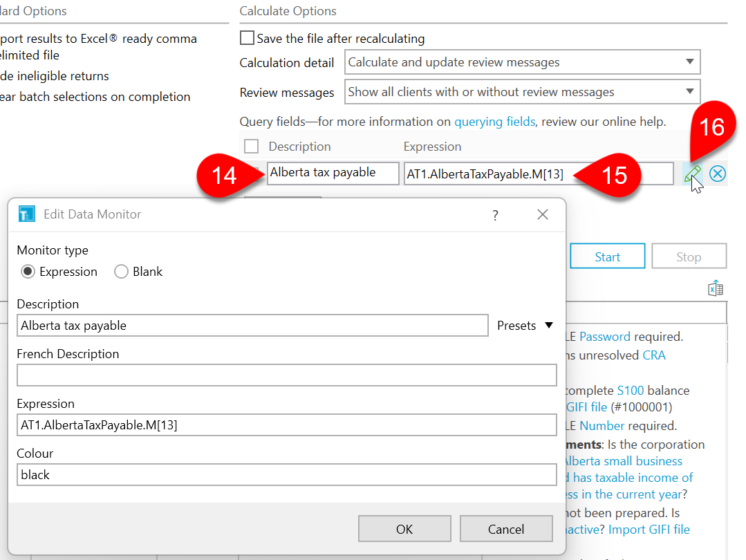
Task: Click the Number link
Action: pyautogui.click(x=602, y=425)
